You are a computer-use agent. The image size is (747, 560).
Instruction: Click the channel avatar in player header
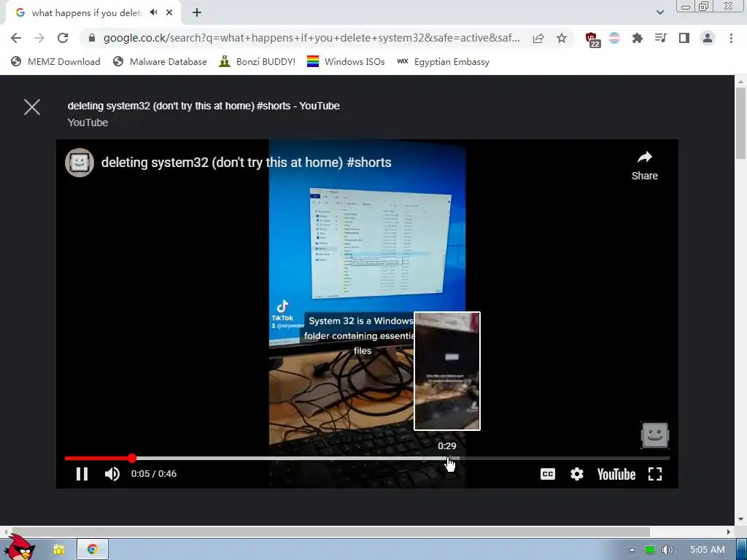[x=80, y=163]
